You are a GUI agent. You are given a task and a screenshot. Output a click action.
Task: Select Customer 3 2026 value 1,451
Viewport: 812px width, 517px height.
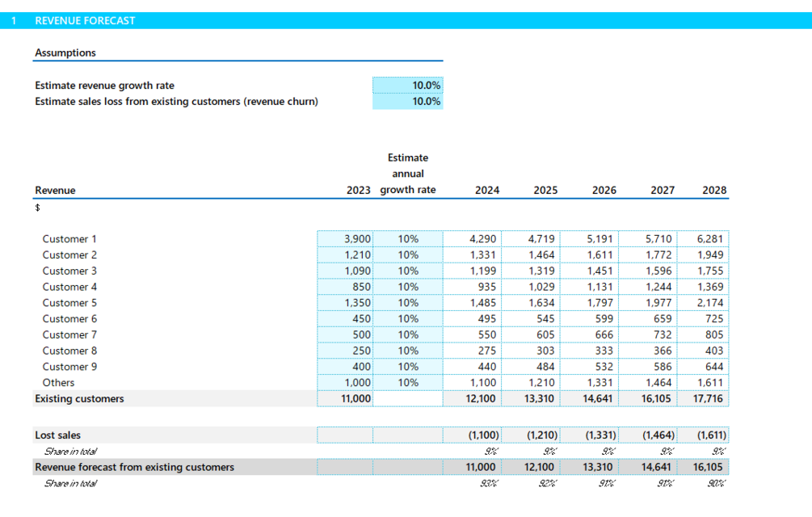click(x=589, y=271)
